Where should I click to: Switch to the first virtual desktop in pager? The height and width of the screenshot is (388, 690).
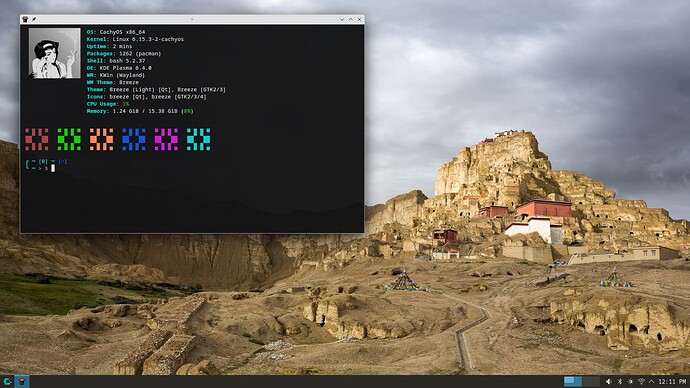point(573,381)
